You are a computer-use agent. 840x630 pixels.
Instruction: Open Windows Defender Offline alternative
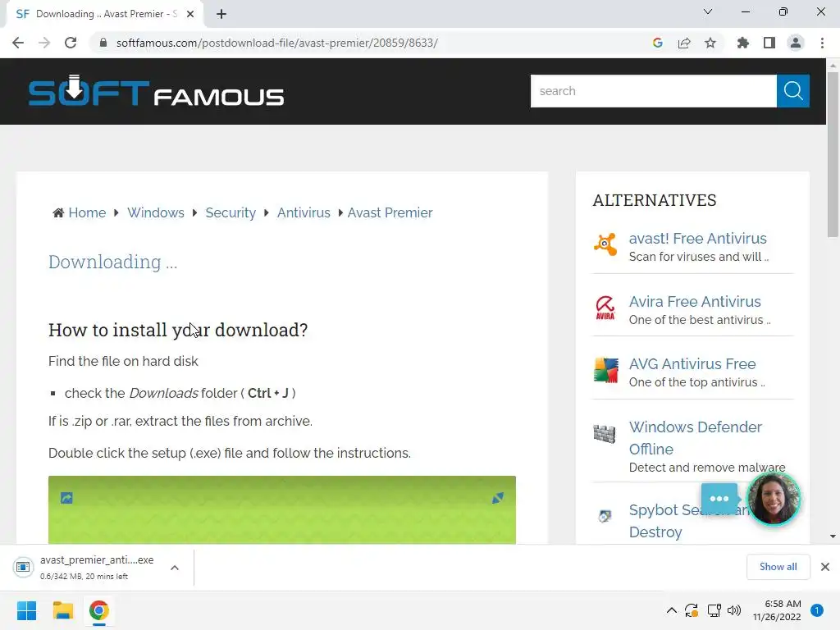[696, 438]
